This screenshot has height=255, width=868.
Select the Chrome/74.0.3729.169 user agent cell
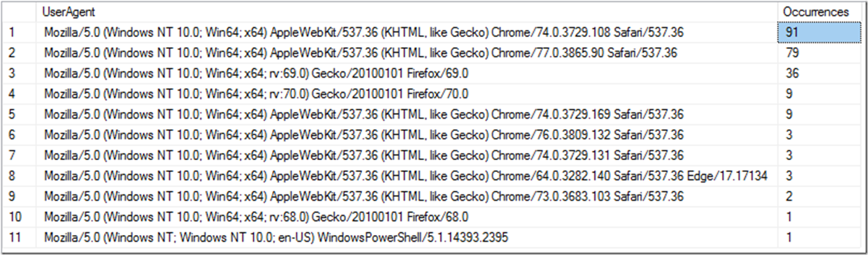pyautogui.click(x=363, y=114)
